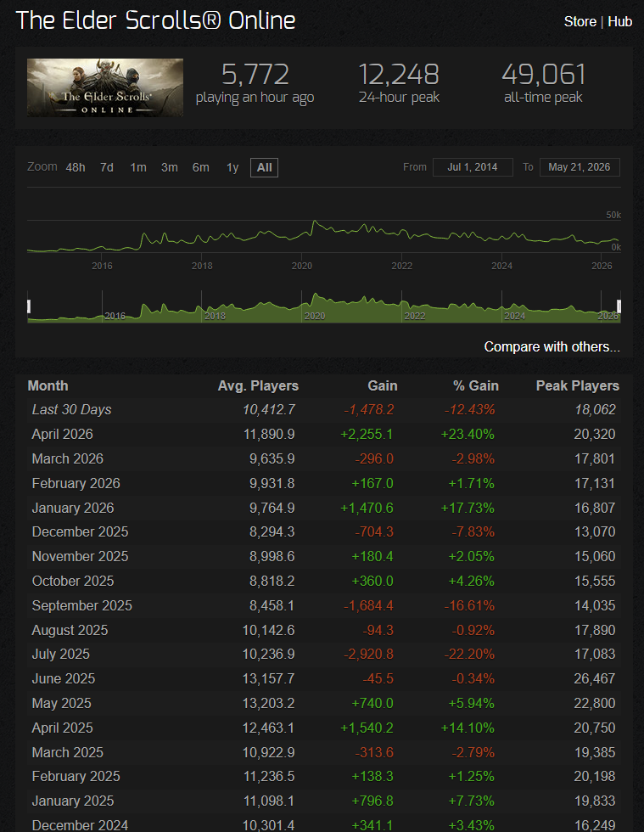644x832 pixels.
Task: Open the Hub link
Action: click(x=619, y=22)
